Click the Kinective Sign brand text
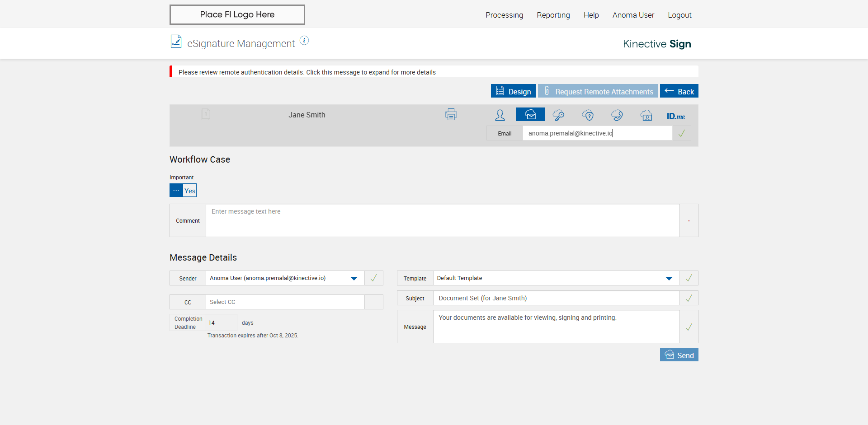This screenshot has width=868, height=425. [657, 44]
